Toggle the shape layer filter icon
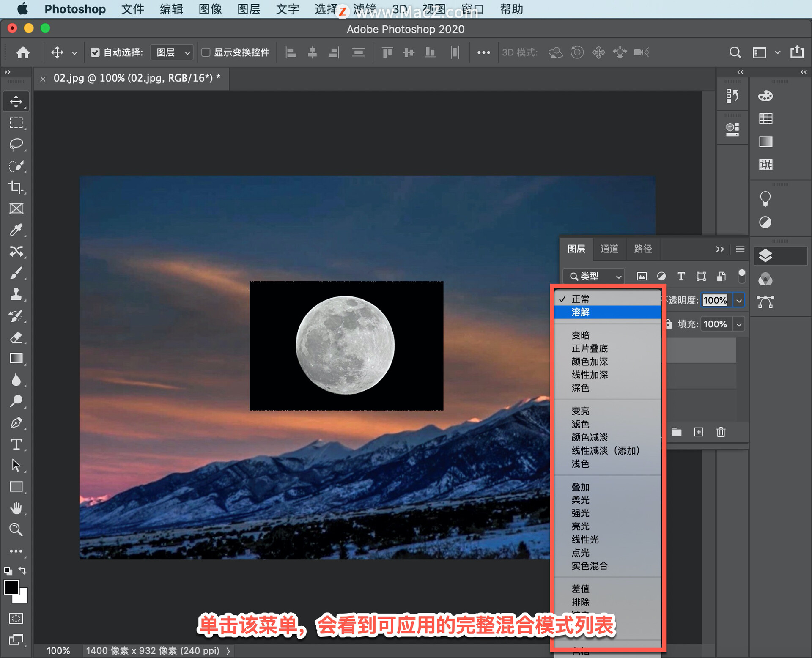The image size is (812, 658). (x=701, y=277)
